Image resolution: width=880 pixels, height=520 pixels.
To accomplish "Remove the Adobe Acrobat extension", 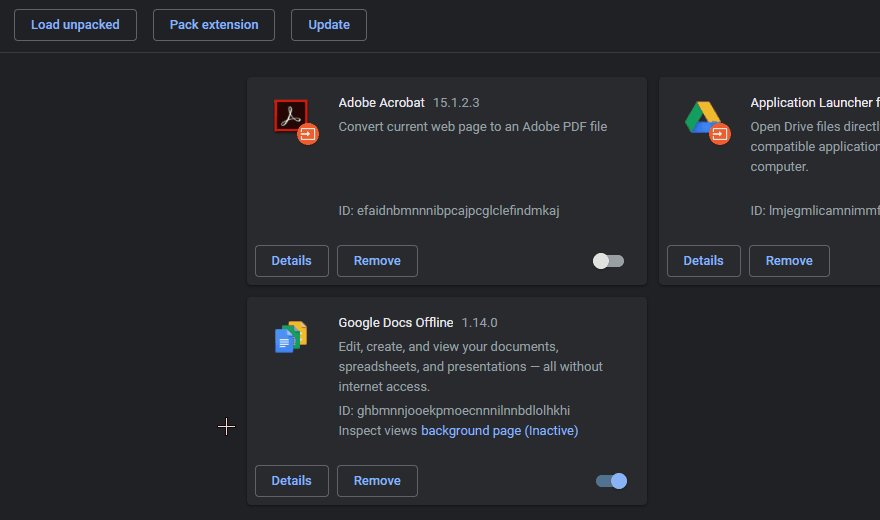I will 377,261.
